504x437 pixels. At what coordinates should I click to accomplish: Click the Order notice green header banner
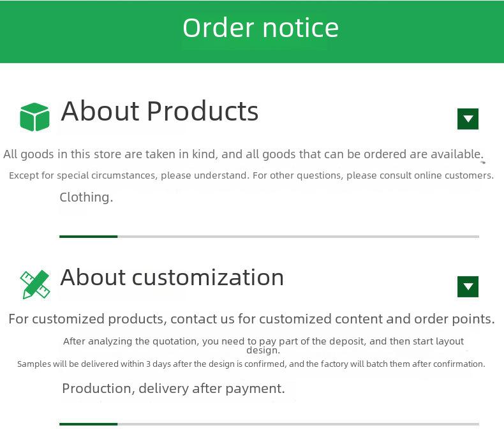252,31
